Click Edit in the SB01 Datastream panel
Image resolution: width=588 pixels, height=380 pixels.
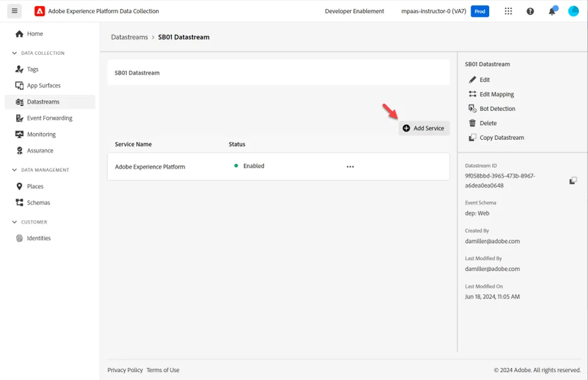[x=479, y=80]
